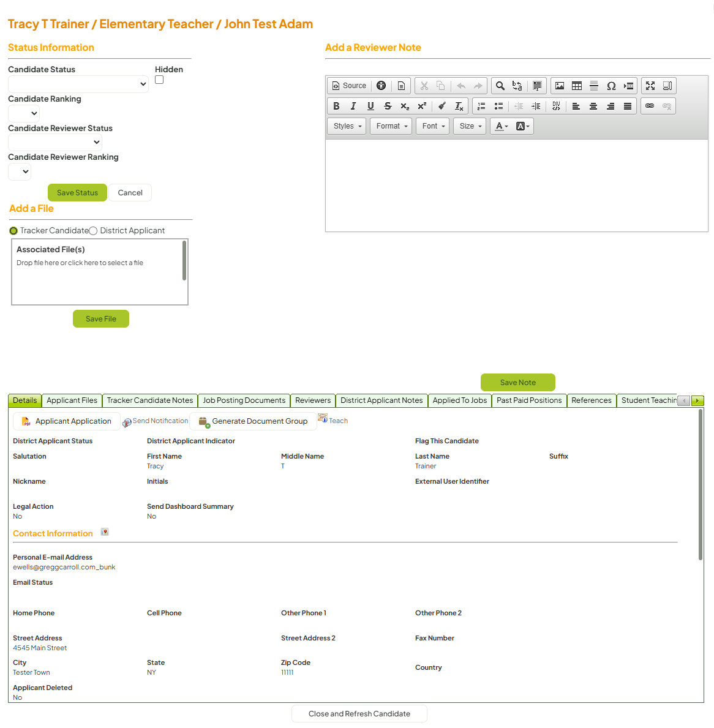Viewport: 714px width, 728px height.
Task: Click the Templates document icon
Action: tap(401, 86)
